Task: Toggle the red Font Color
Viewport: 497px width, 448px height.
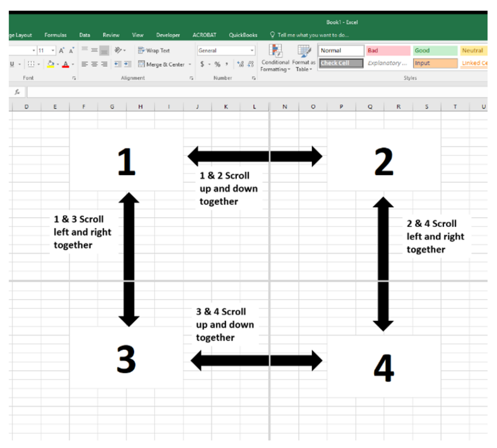Action: click(66, 64)
